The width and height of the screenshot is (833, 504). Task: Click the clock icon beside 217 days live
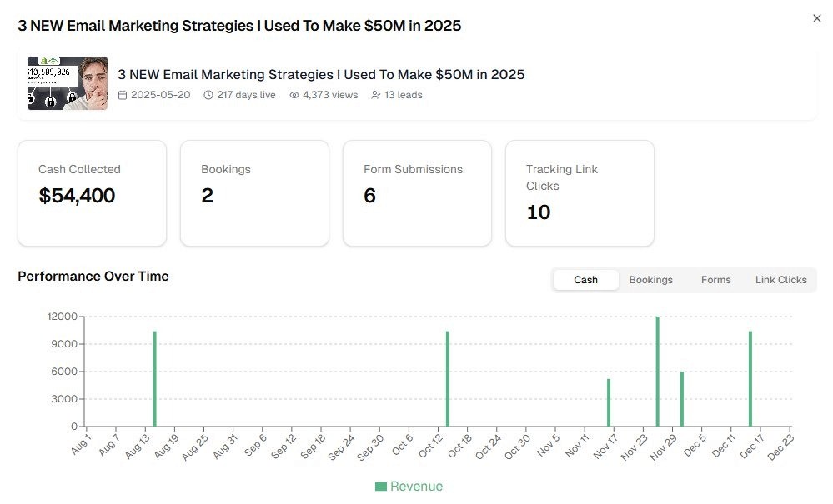click(208, 95)
